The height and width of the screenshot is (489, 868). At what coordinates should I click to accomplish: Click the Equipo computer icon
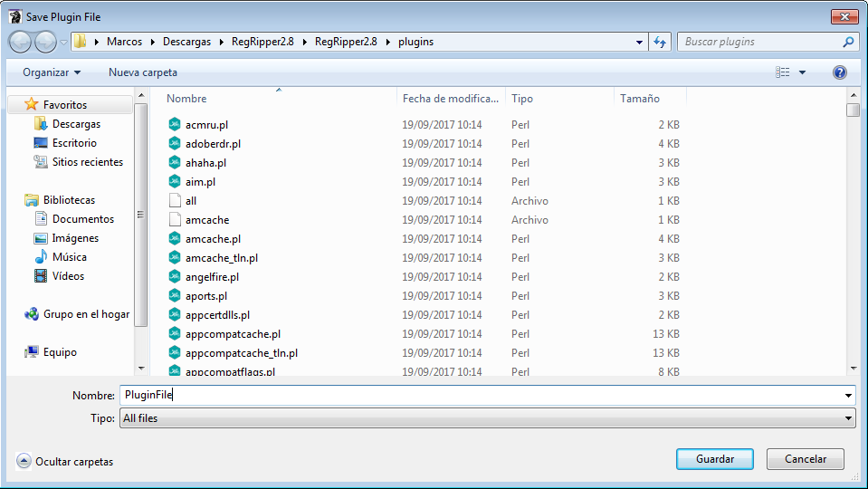click(32, 352)
